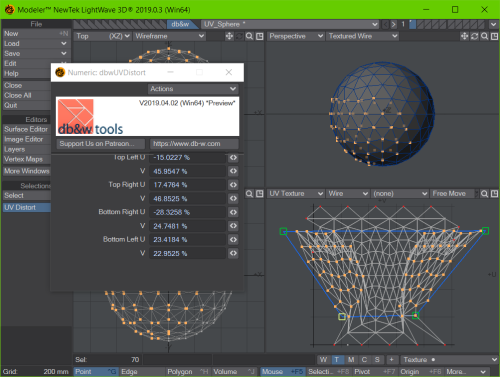Open the Actions dropdown in Numeric window
The image size is (500, 377).
coord(193,89)
